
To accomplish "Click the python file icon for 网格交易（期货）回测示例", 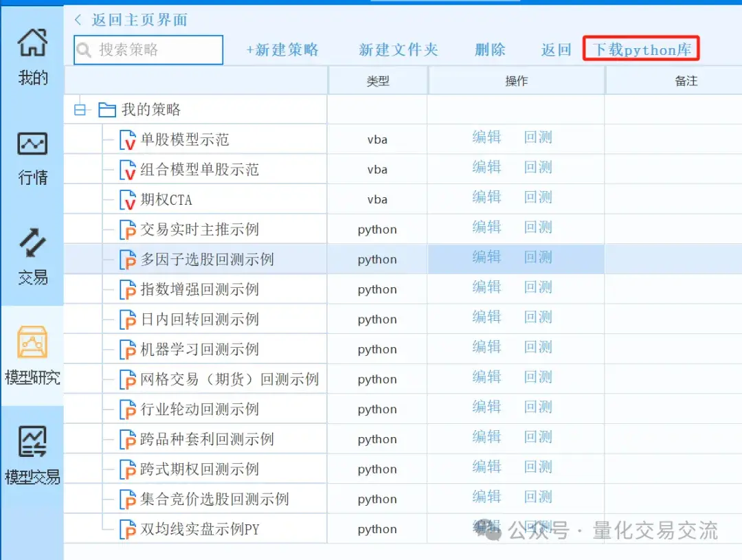I will pos(128,380).
